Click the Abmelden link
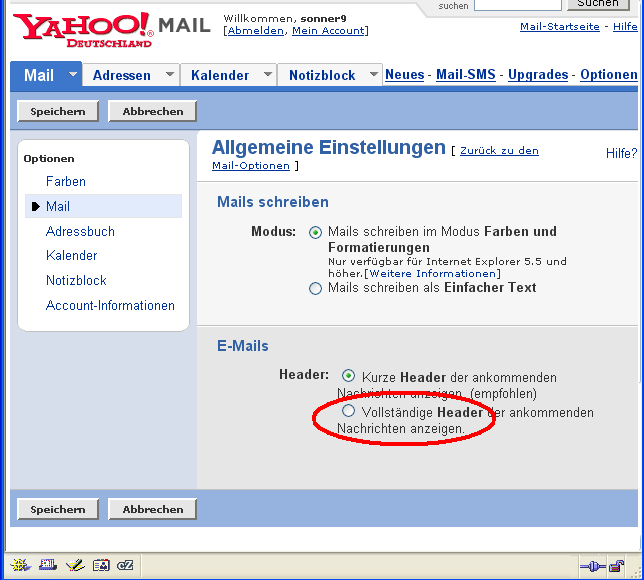This screenshot has width=644, height=580. coord(255,31)
